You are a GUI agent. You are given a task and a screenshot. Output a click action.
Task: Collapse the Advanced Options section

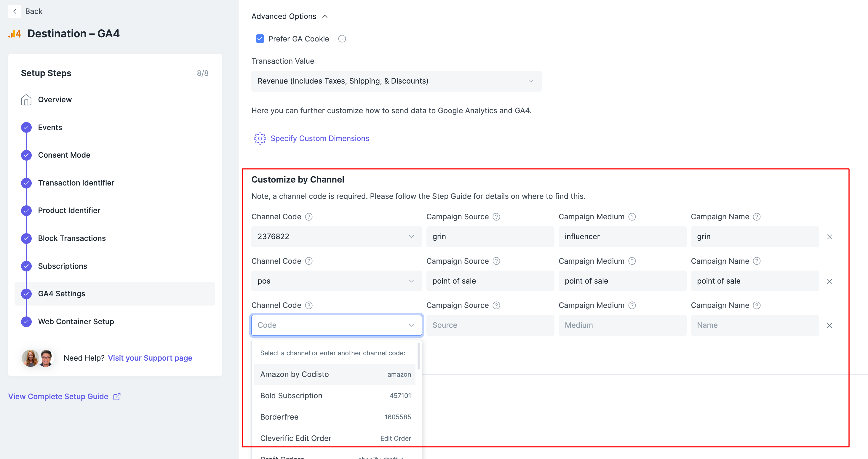point(324,17)
